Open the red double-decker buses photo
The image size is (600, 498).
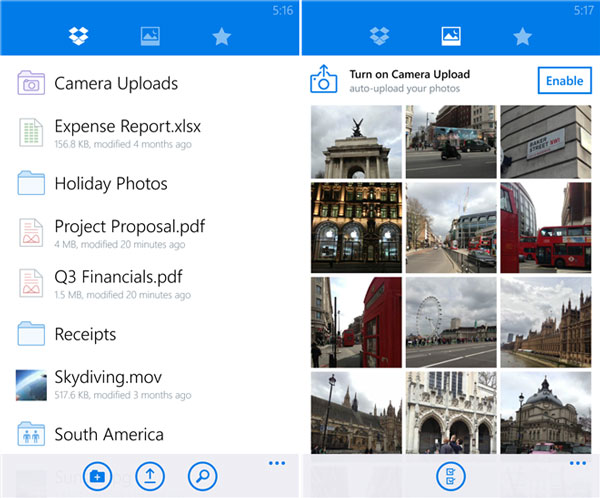(546, 228)
